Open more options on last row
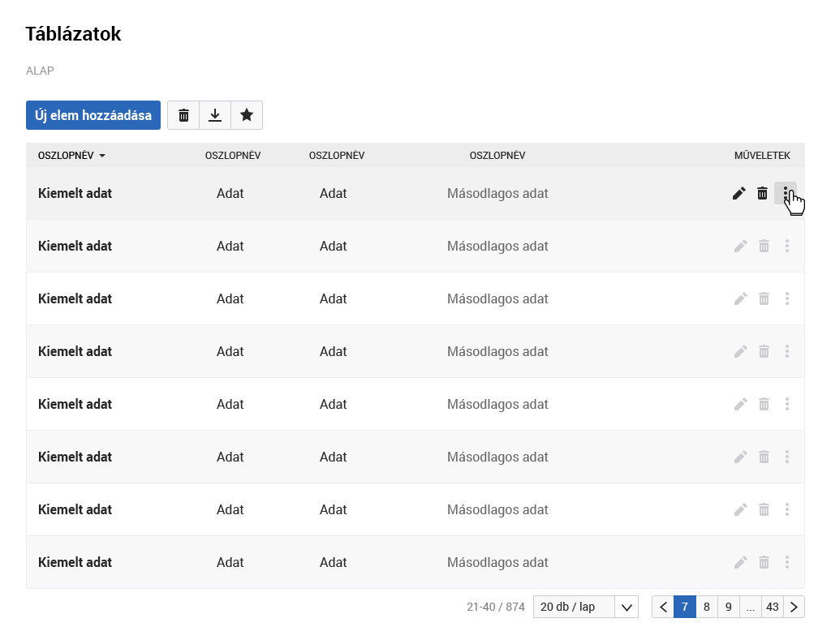Viewport: 831px width, 644px height. pos(787,562)
